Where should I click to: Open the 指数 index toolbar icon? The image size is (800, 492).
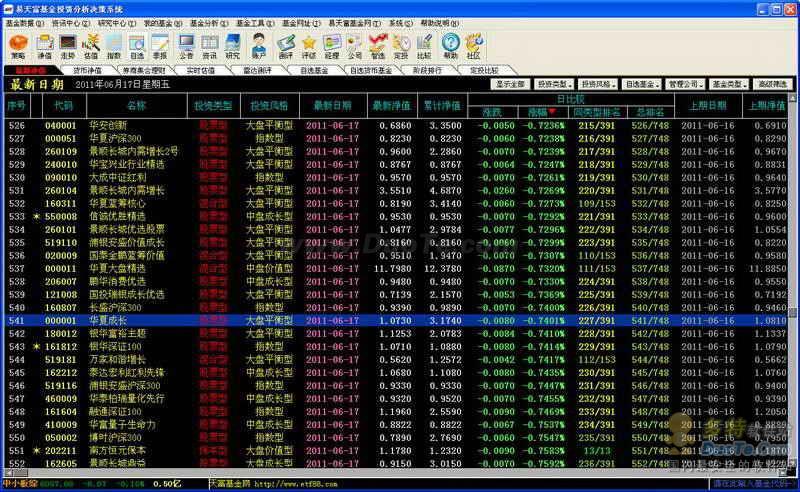tap(114, 46)
